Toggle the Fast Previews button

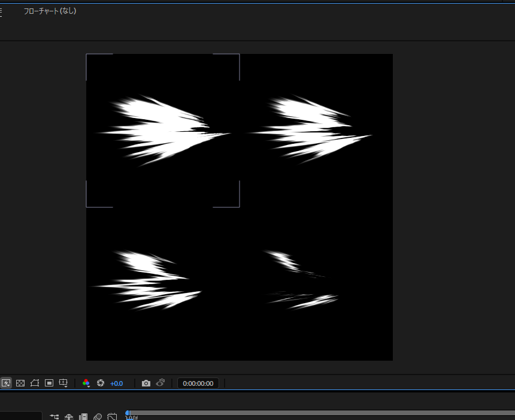[6, 383]
